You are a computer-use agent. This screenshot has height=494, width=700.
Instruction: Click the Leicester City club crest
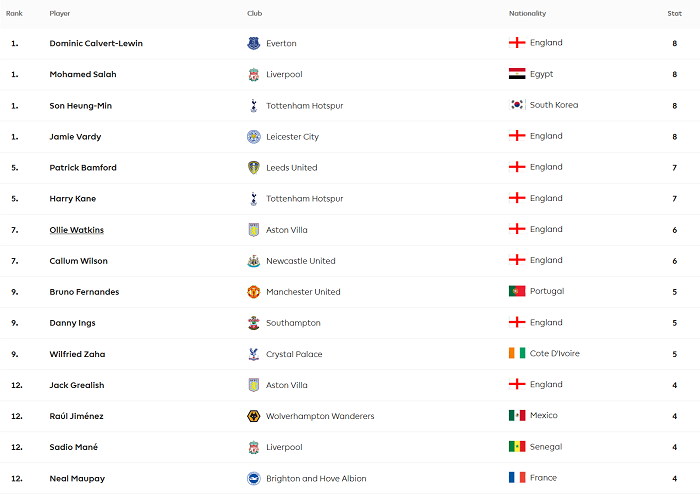[x=253, y=136]
